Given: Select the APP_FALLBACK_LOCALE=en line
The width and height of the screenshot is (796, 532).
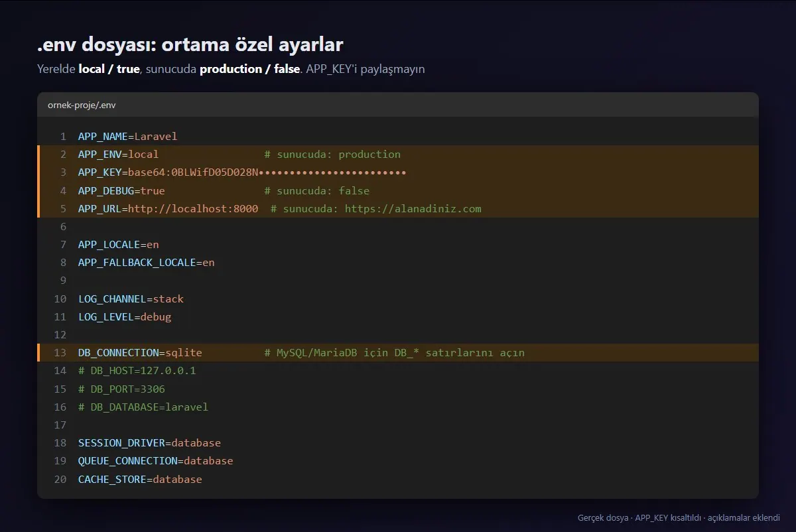Looking at the screenshot, I should [147, 263].
